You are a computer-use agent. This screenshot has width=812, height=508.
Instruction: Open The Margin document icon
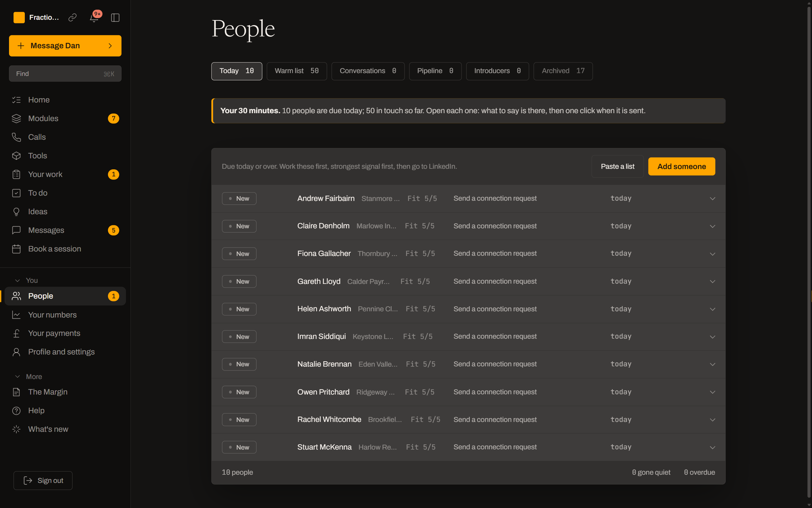[16, 392]
